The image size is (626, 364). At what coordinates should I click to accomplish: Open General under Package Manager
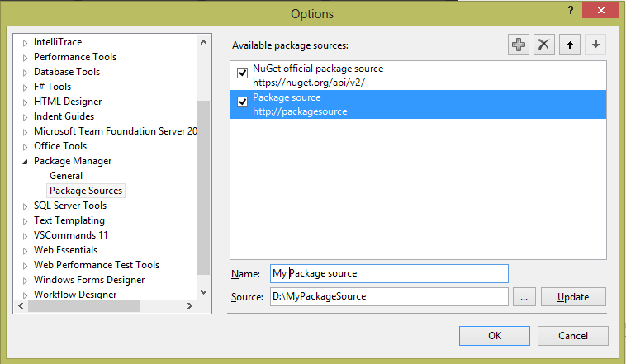(x=66, y=176)
